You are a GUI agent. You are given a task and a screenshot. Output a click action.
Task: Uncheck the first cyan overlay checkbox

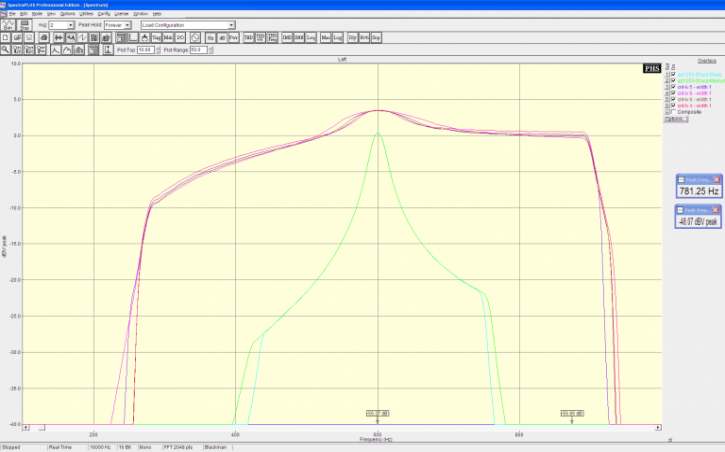coord(673,75)
